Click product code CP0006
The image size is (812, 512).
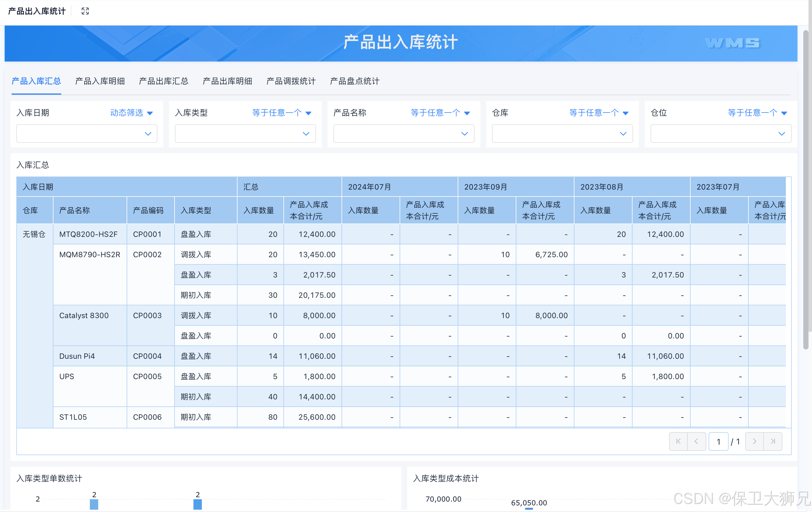147,417
